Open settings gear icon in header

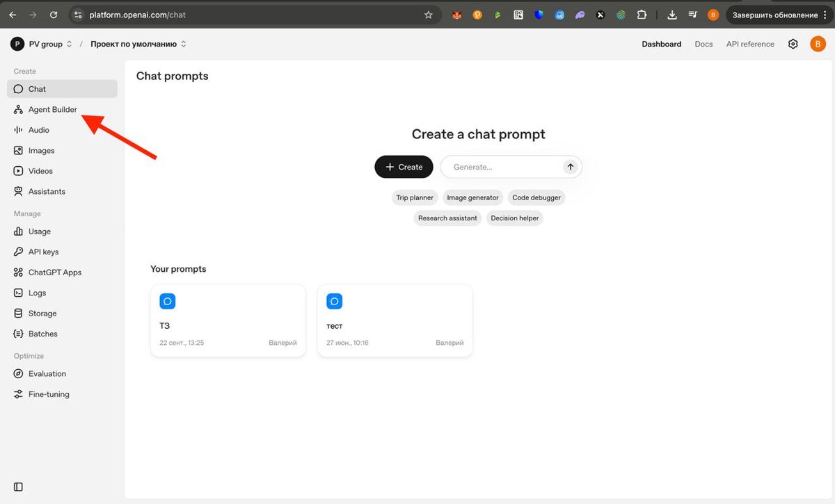pyautogui.click(x=793, y=44)
